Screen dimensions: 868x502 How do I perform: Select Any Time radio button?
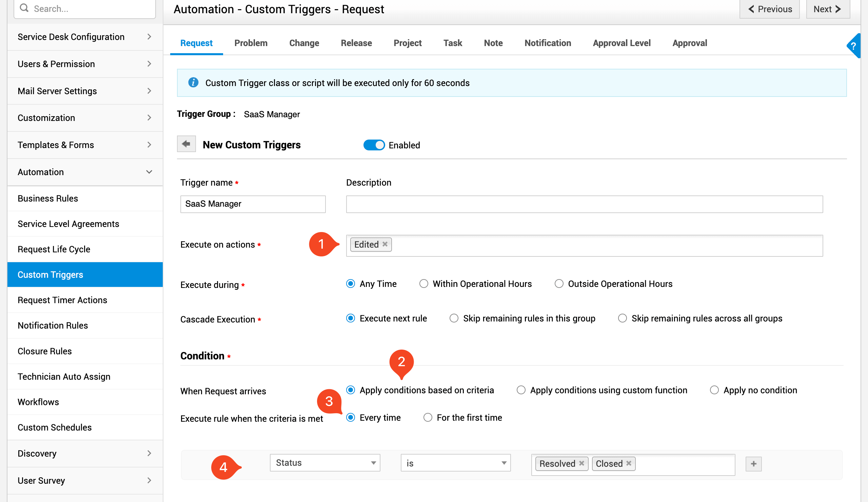tap(351, 284)
